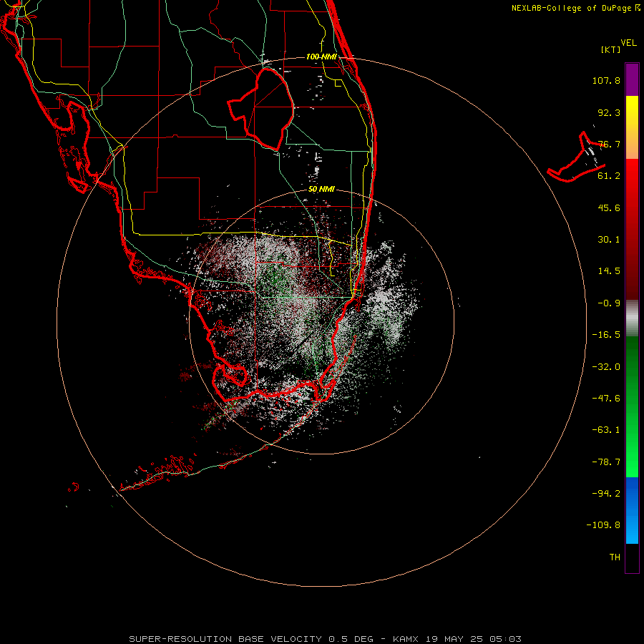This screenshot has width=644, height=644.
Task: Click the 107.8 legend value
Action: point(606,80)
